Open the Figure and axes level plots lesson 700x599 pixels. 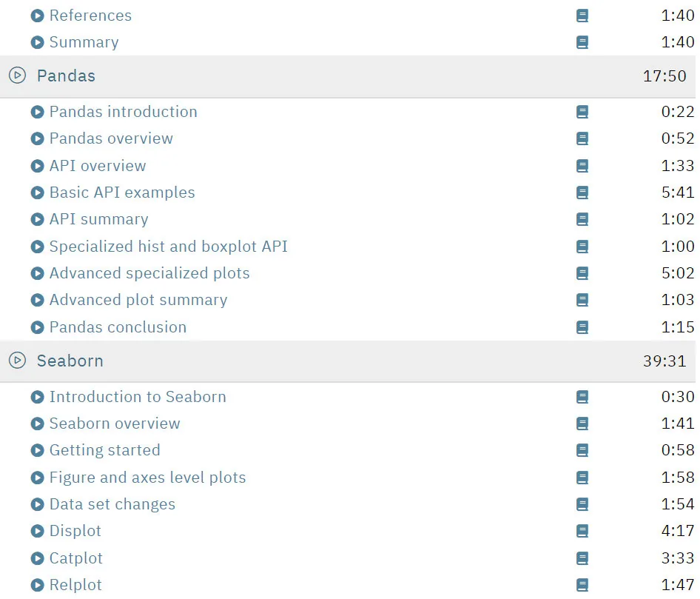click(x=148, y=477)
